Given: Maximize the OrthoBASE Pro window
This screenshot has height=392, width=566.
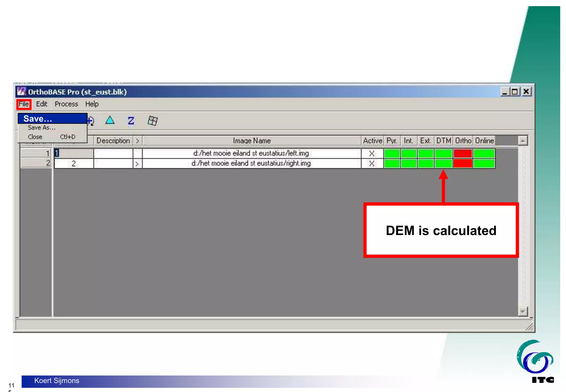Looking at the screenshot, I should point(515,92).
